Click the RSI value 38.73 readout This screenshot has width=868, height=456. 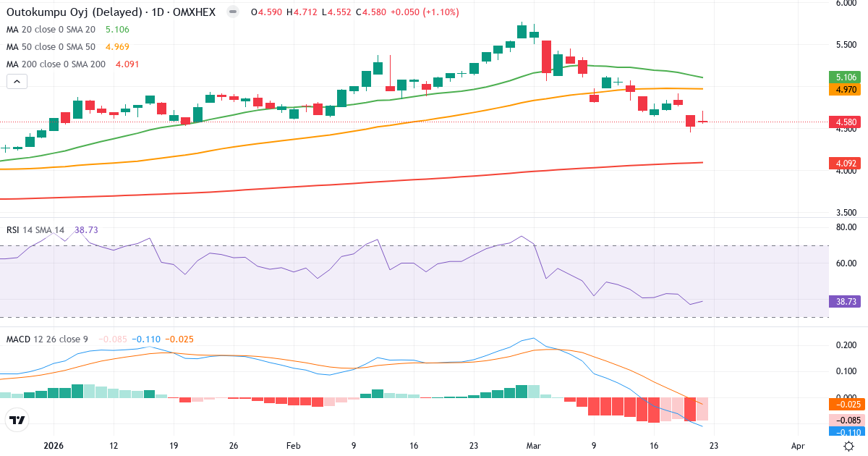coord(87,228)
